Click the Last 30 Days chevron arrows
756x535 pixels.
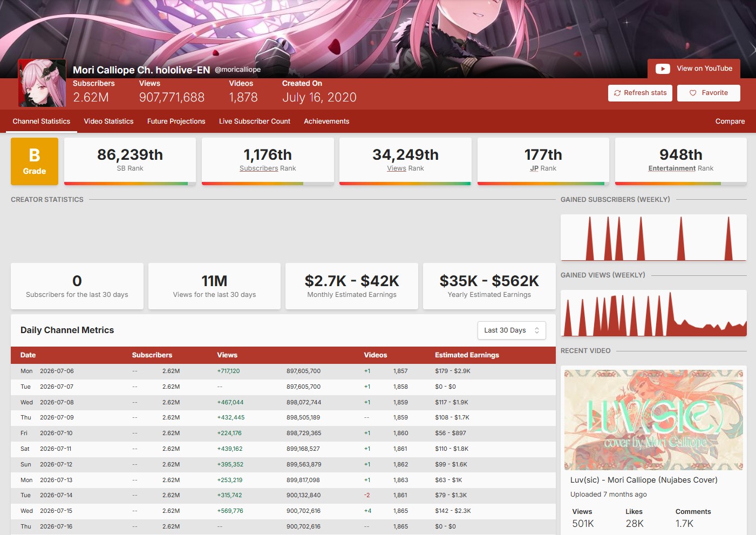(537, 330)
